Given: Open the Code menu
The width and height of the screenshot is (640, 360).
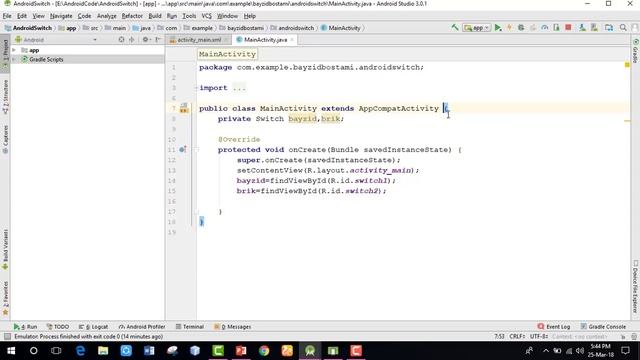Looking at the screenshot, I should coord(84,16).
